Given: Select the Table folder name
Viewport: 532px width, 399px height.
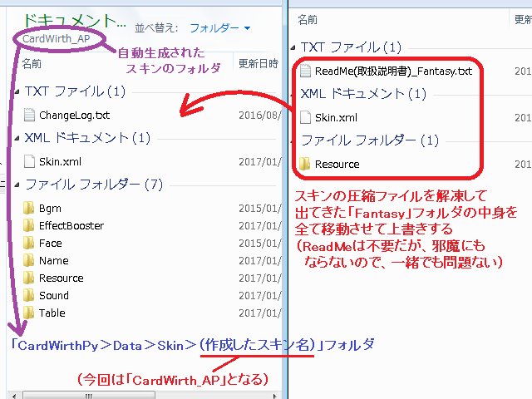Looking at the screenshot, I should click(x=52, y=313).
